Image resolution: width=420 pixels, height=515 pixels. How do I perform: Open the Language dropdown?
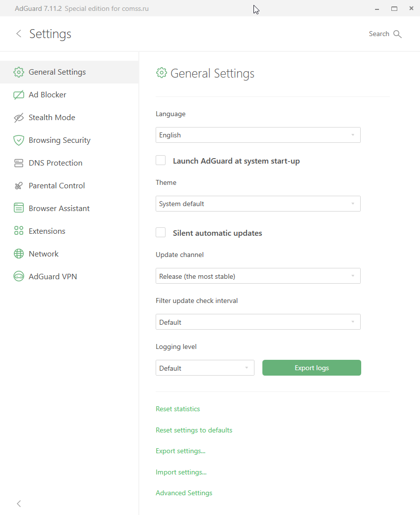258,135
